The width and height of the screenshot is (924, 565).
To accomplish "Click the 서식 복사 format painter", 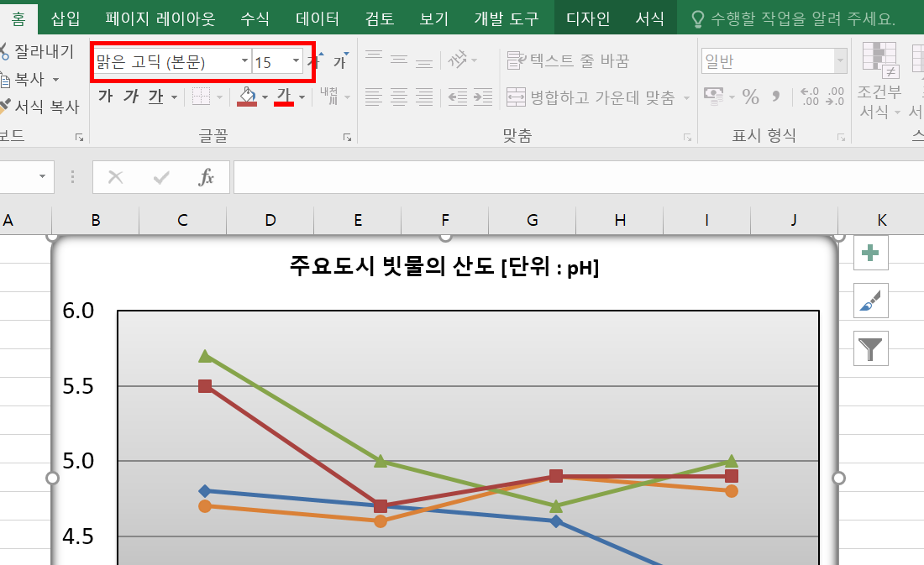I will click(39, 107).
